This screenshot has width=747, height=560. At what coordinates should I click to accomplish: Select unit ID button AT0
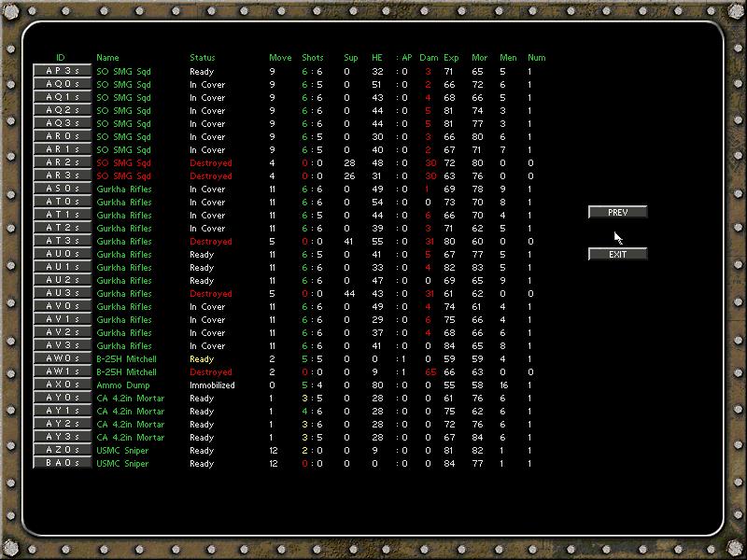(x=62, y=202)
